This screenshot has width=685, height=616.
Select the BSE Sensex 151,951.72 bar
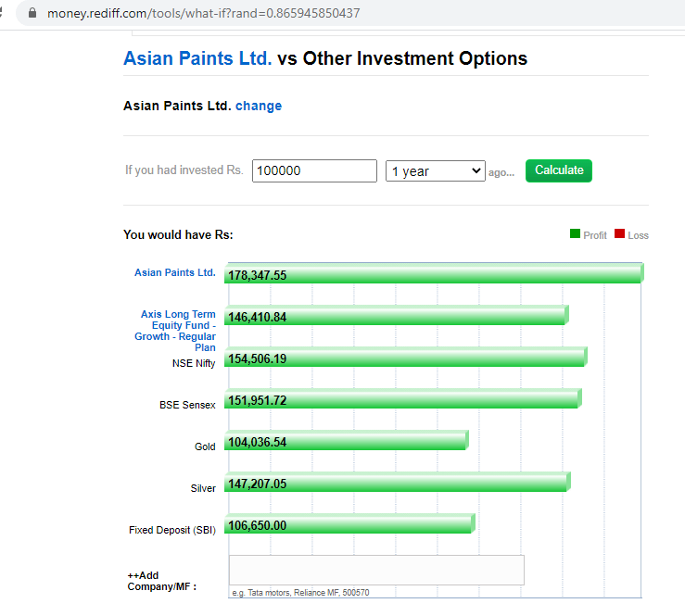click(403, 398)
